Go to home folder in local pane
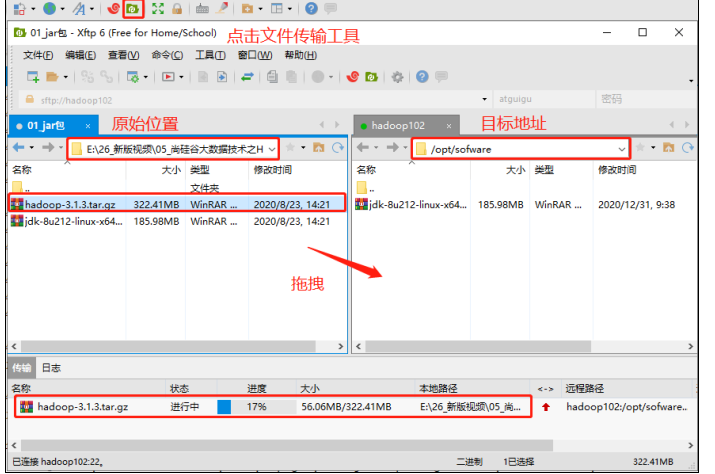715x474 pixels. [319, 148]
